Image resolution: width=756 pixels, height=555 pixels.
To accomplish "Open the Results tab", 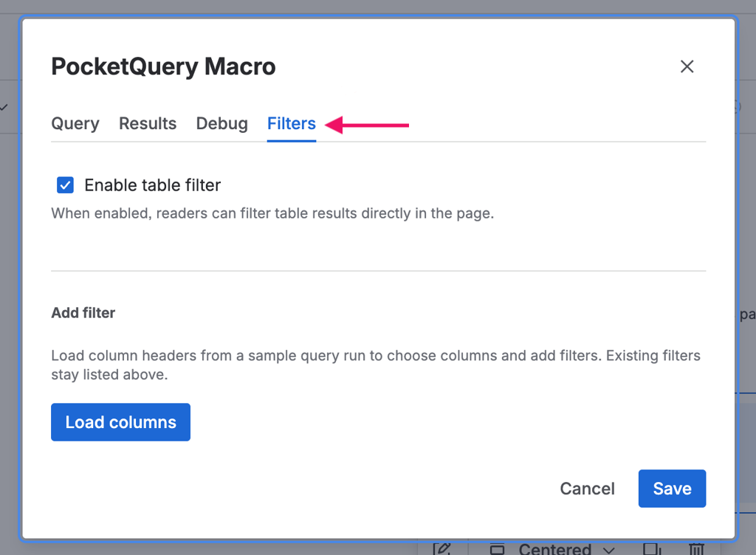I will coord(148,124).
